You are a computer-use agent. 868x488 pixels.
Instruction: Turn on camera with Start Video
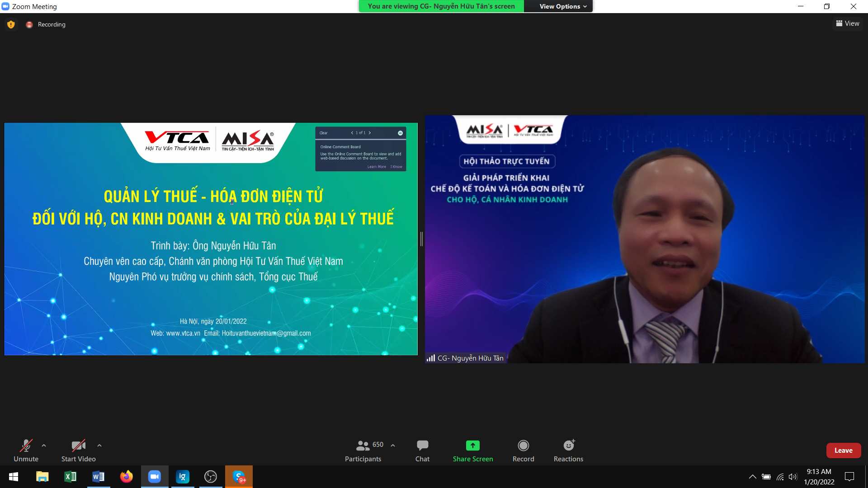point(78,446)
